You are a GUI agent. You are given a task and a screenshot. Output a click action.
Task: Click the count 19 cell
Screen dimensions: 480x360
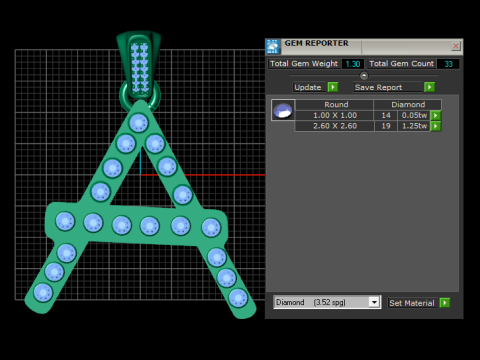(386, 126)
